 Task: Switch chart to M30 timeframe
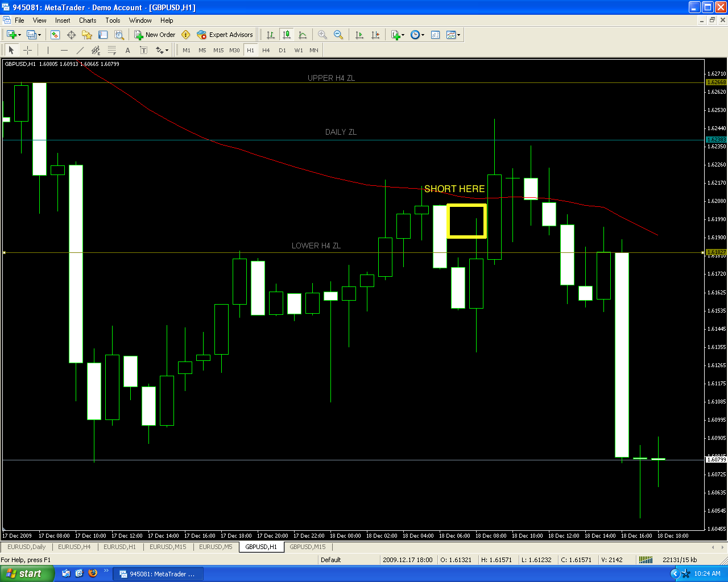[x=234, y=50]
